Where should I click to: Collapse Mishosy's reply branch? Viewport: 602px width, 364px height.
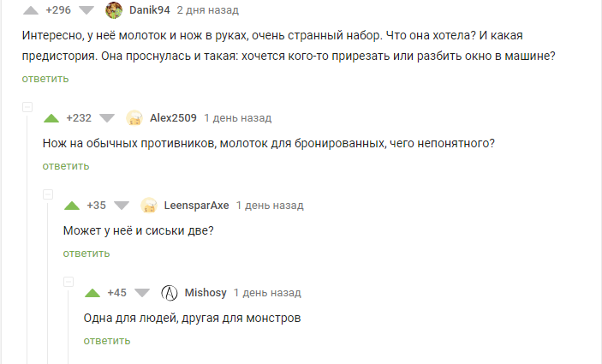click(x=69, y=283)
